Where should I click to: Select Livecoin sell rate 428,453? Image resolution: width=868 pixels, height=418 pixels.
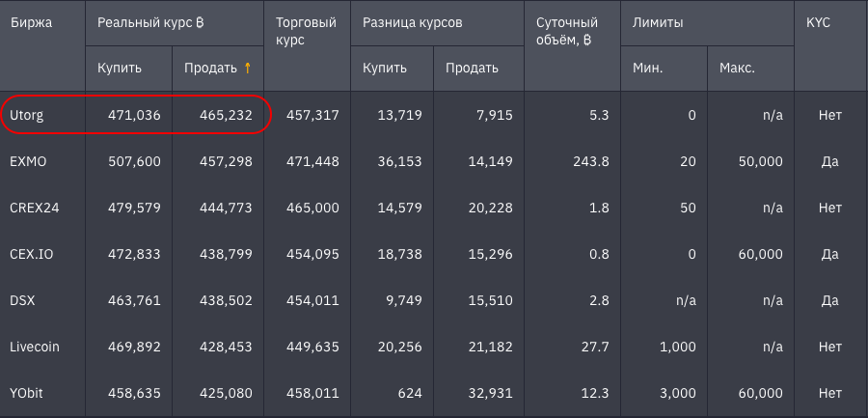pyautogui.click(x=226, y=347)
